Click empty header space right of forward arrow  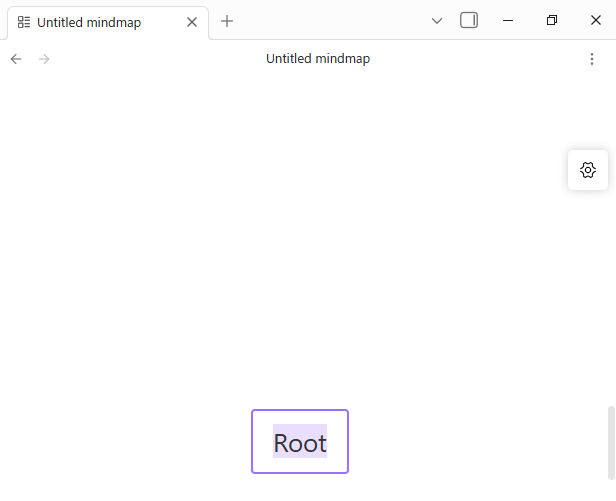[150, 59]
